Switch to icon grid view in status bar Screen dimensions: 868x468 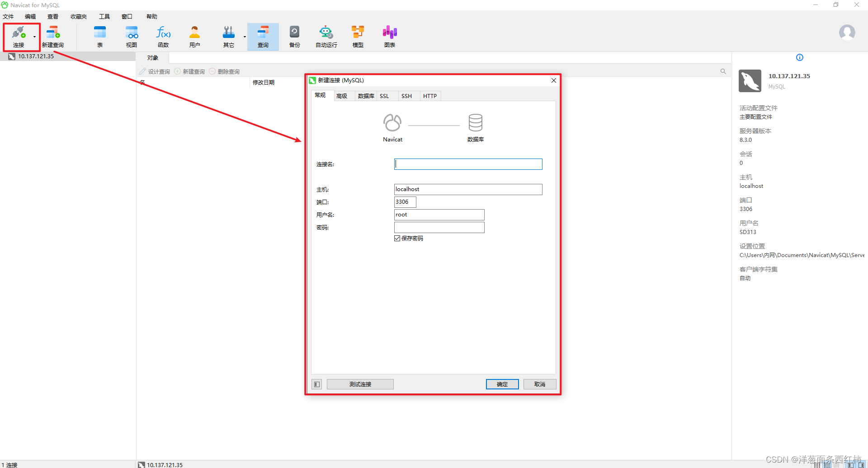click(817, 464)
